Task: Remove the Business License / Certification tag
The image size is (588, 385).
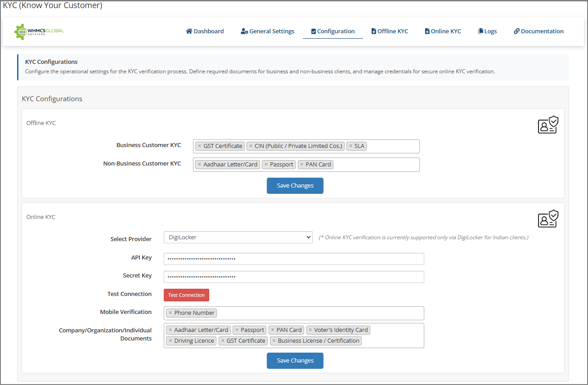Action: coord(274,341)
